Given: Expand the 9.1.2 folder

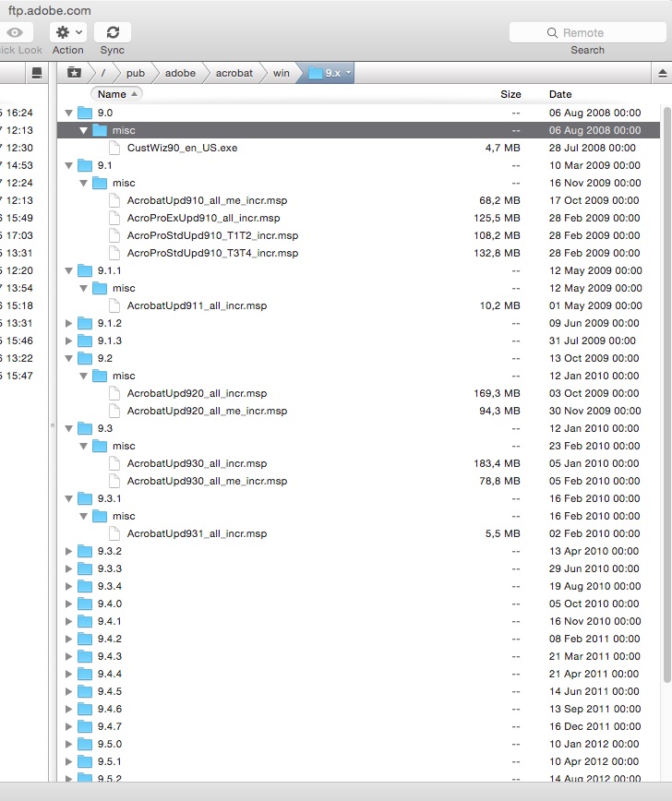Looking at the screenshot, I should tap(69, 323).
